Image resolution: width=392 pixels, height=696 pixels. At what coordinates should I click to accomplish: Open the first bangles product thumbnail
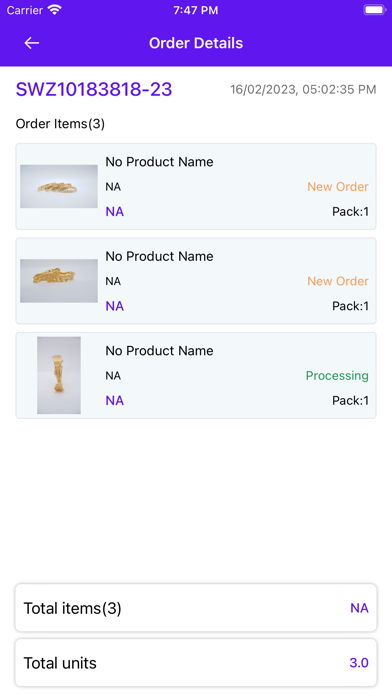point(59,186)
